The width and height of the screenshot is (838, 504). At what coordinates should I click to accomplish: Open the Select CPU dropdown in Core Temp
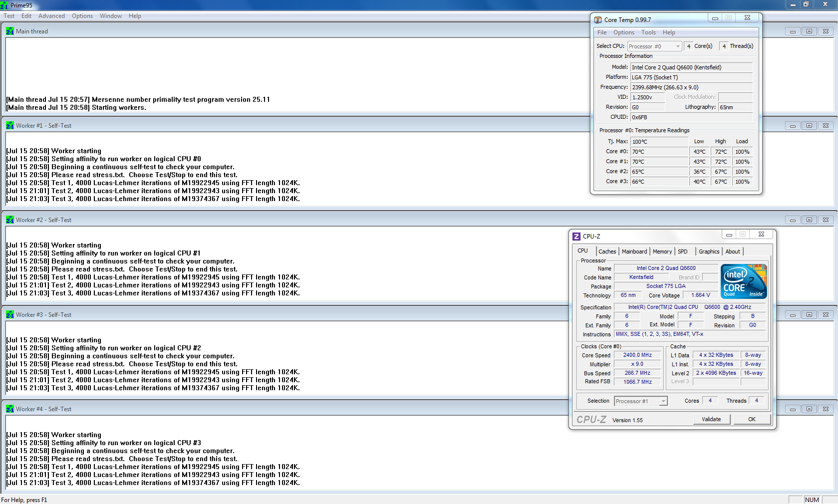(x=654, y=46)
